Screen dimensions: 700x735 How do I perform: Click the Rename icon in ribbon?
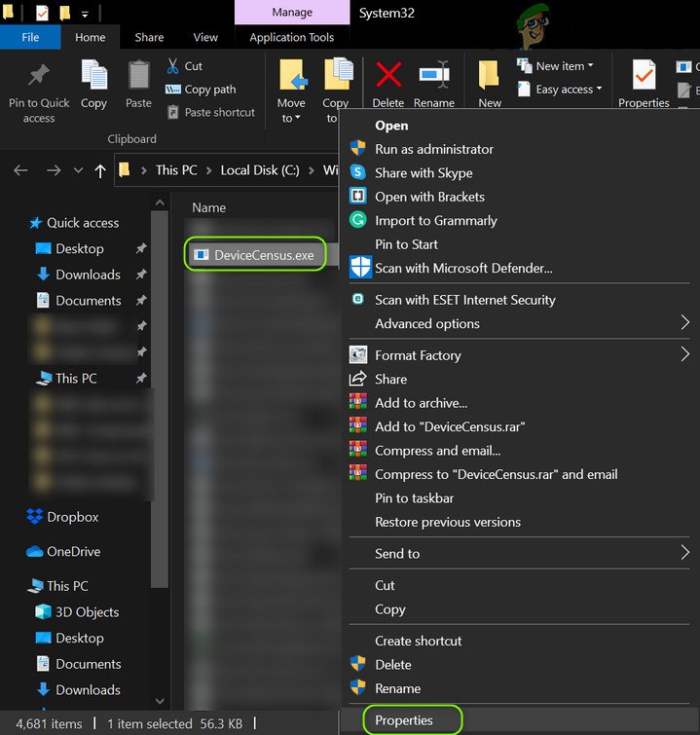pos(434,76)
